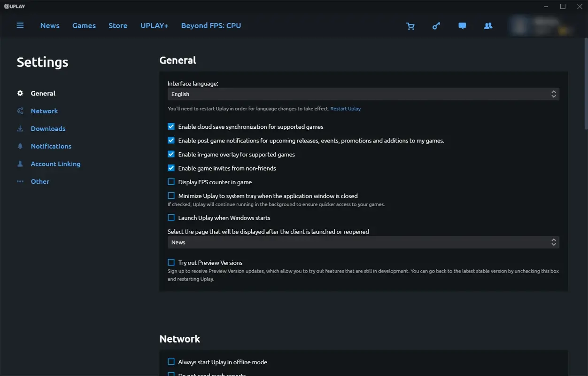Select Account Linking in the settings sidebar

point(55,164)
